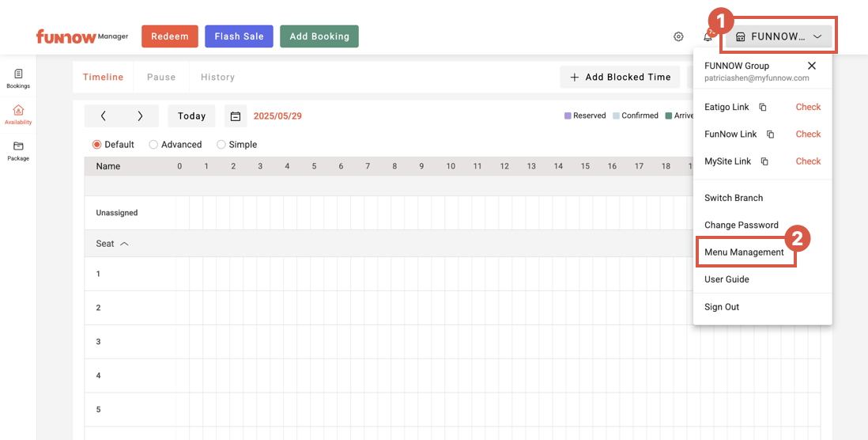Open the settings gear icon
This screenshot has width=868, height=440.
(678, 36)
